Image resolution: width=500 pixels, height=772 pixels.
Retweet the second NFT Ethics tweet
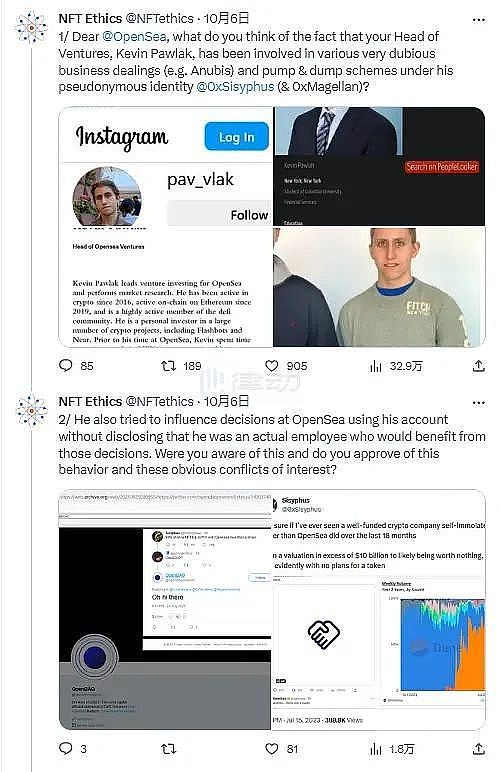click(168, 749)
